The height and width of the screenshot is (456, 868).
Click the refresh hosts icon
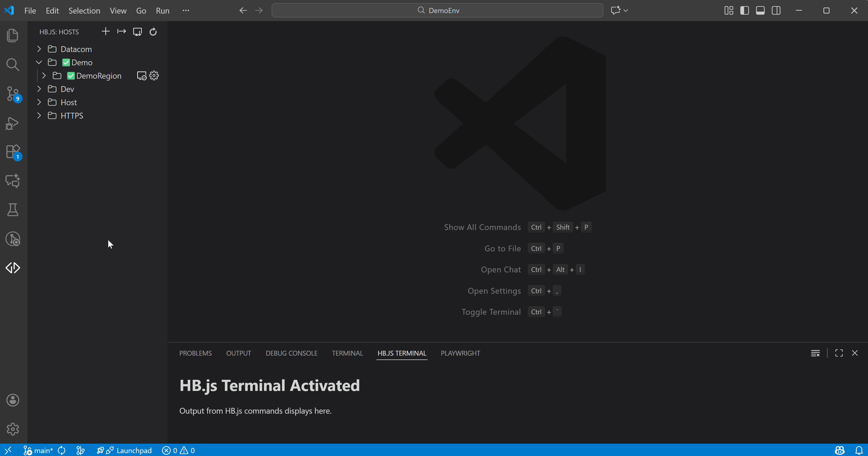click(153, 32)
